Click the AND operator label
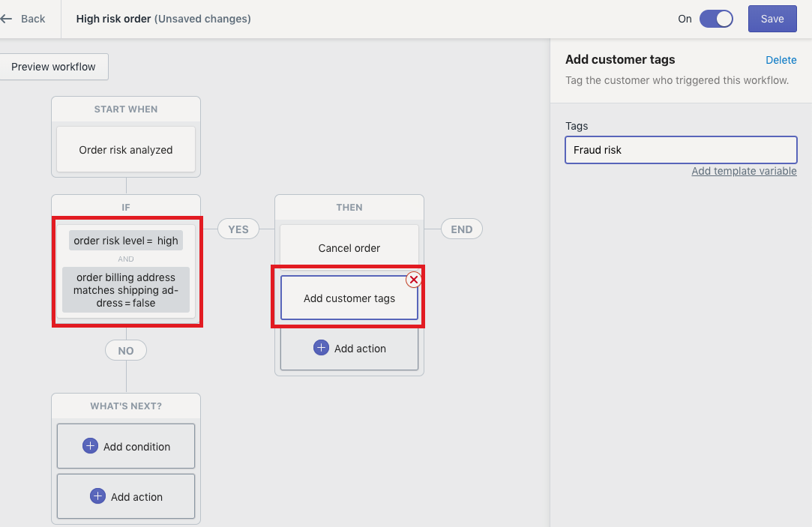This screenshot has width=812, height=527. (126, 259)
